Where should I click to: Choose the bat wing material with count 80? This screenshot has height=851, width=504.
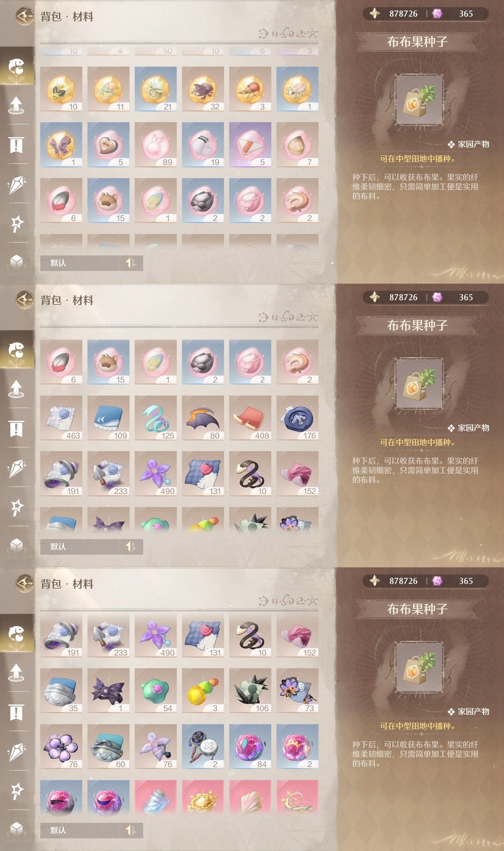click(x=203, y=418)
